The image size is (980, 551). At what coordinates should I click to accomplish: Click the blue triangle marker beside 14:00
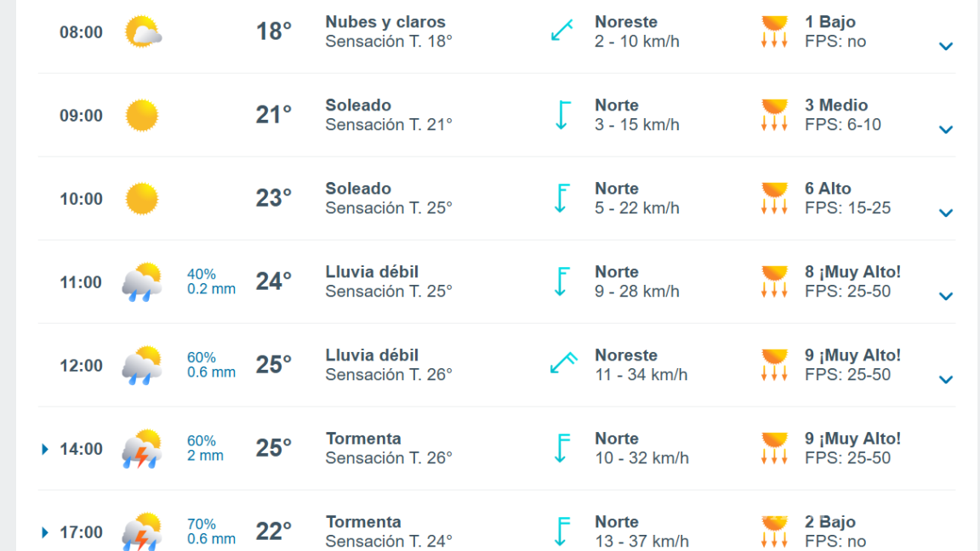click(x=45, y=450)
